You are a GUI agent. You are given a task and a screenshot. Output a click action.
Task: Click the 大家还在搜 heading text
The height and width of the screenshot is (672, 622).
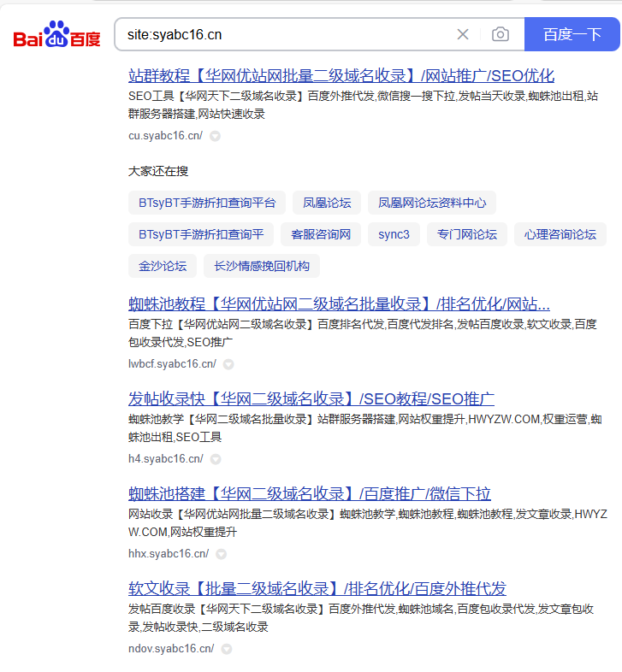point(158,172)
